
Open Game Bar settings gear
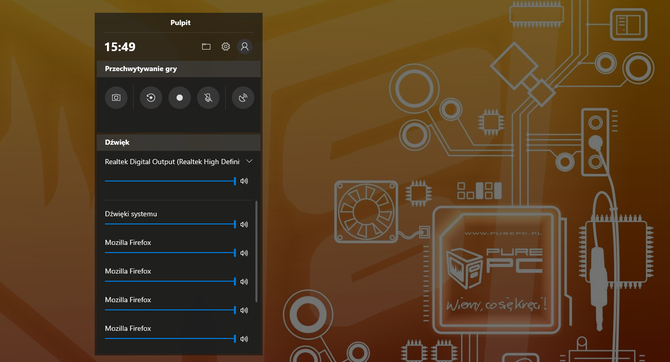[226, 47]
